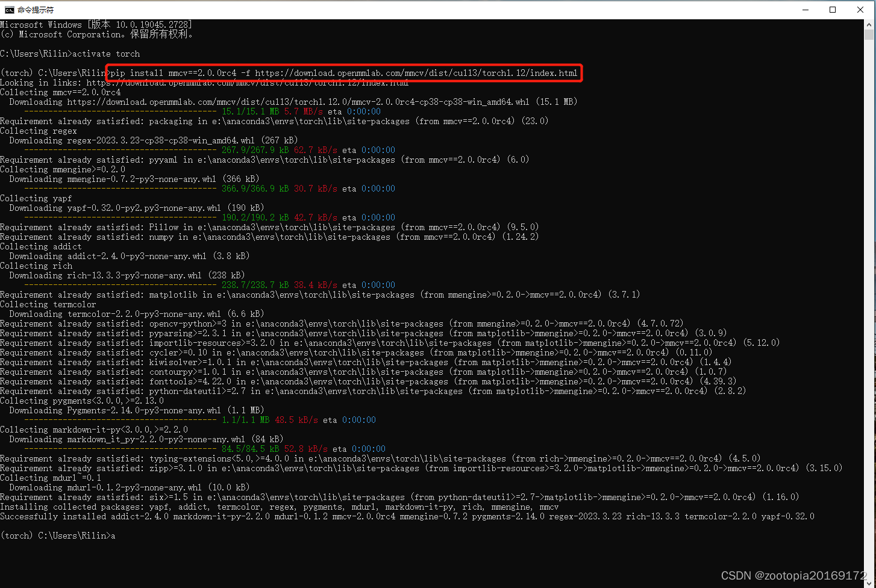Click 'Downloading addict-2.4.0' line
This screenshot has height=588, width=876.
coord(130,256)
